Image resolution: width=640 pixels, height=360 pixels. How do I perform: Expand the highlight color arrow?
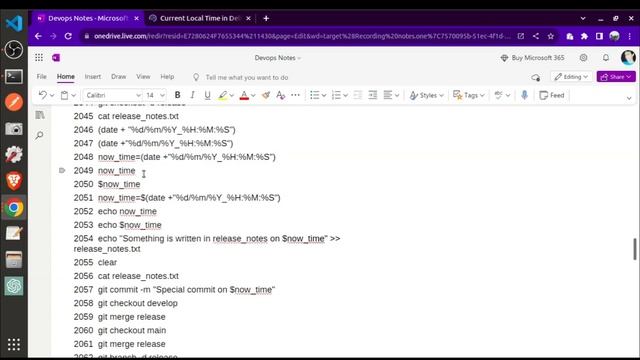click(x=232, y=96)
